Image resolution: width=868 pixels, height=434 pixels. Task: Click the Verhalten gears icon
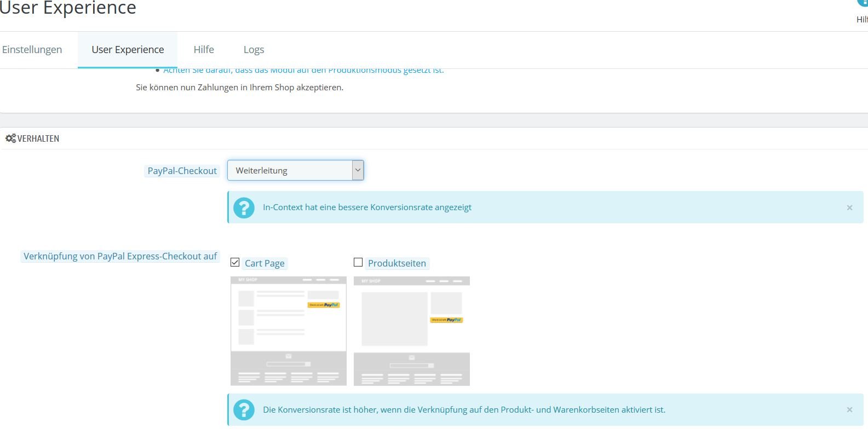click(10, 138)
